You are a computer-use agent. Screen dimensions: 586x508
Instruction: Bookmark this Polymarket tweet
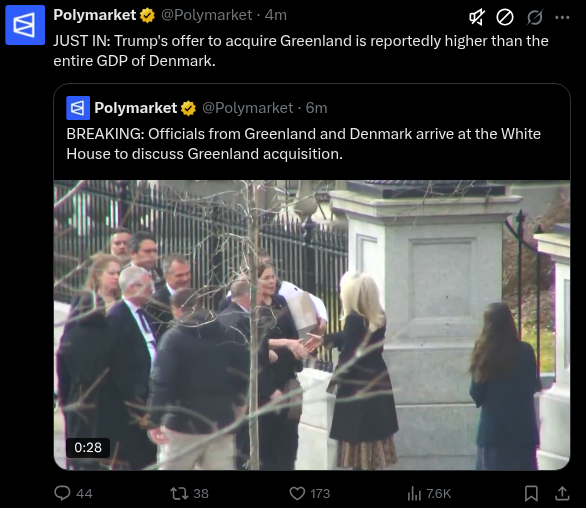(531, 493)
